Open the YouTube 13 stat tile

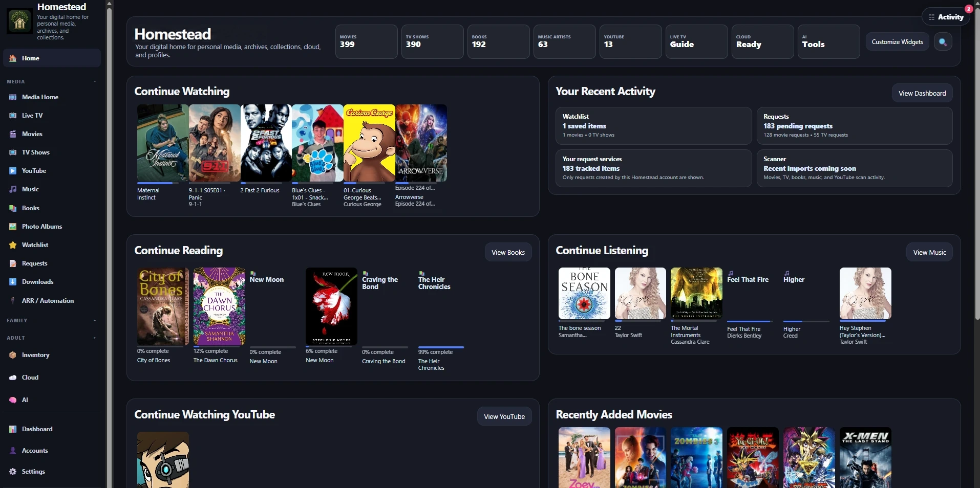pyautogui.click(x=631, y=41)
